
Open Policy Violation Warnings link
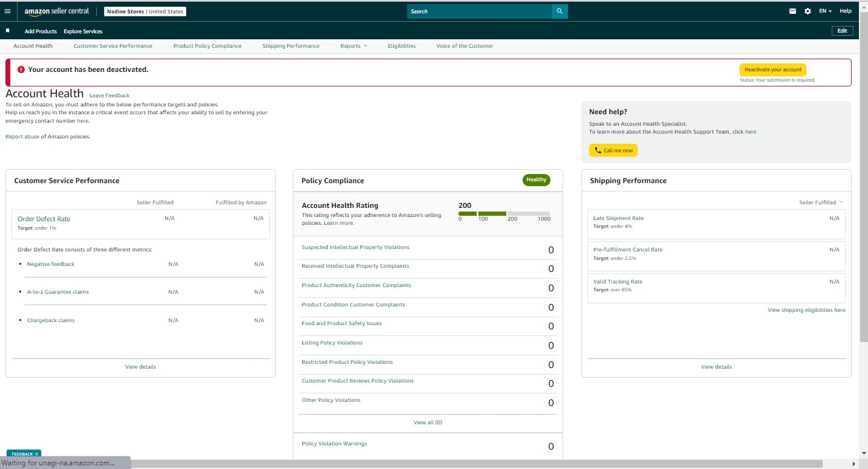click(334, 444)
